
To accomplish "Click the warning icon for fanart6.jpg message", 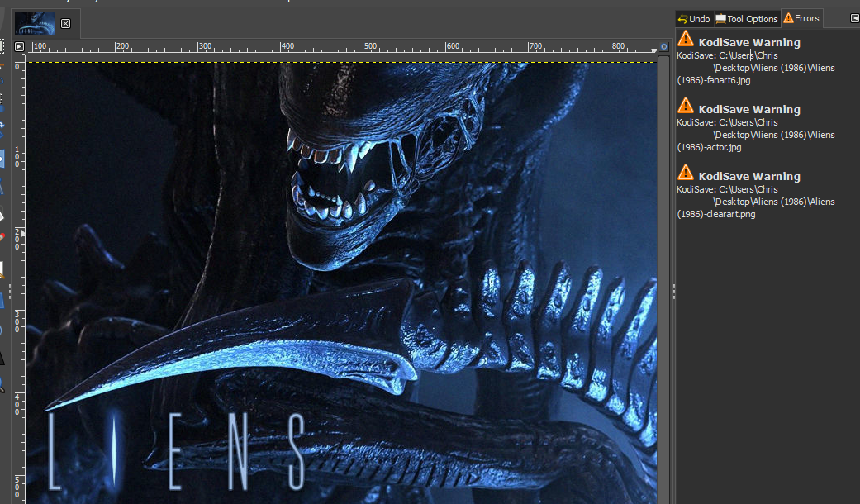I will tap(685, 39).
